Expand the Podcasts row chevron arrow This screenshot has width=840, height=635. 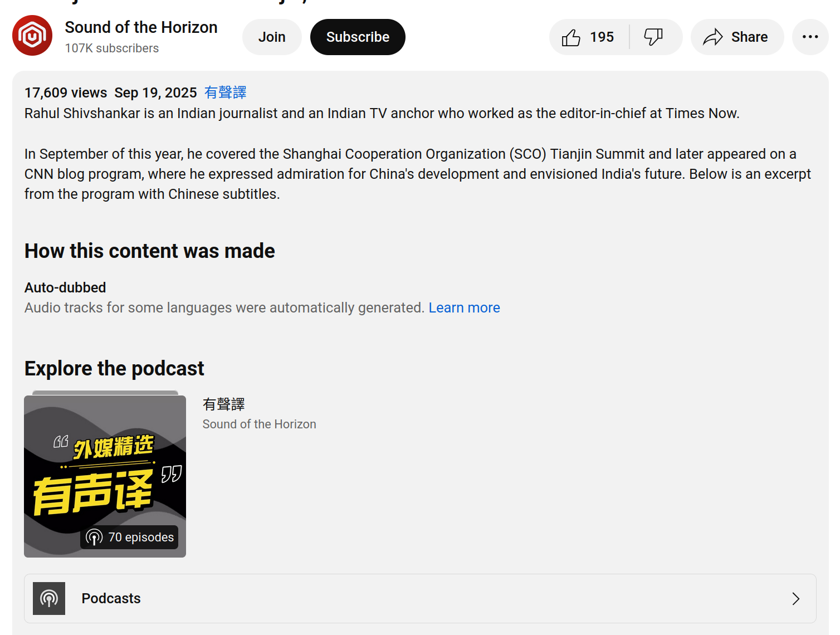(x=795, y=599)
